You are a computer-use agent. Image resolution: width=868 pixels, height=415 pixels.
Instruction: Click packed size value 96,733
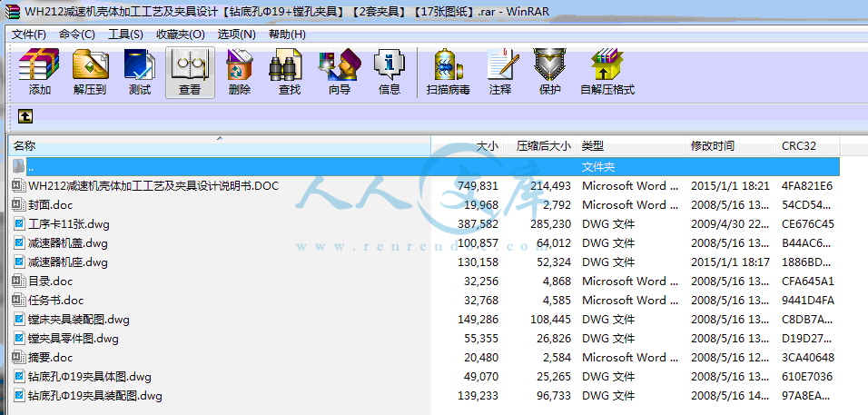(x=554, y=396)
